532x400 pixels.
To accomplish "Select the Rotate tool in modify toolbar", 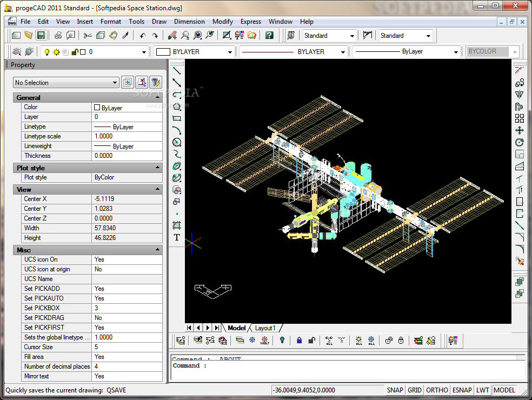I will (x=519, y=143).
